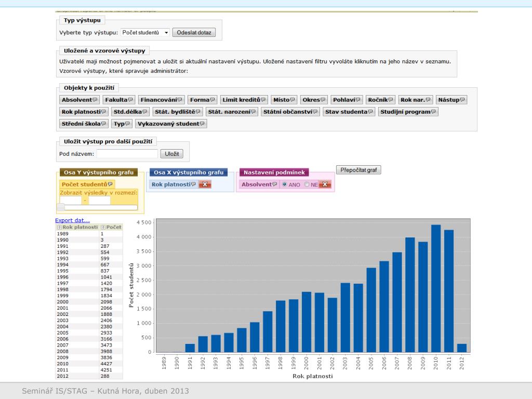
Task: Click the 'Odeslat dotaz' button
Action: tap(194, 33)
